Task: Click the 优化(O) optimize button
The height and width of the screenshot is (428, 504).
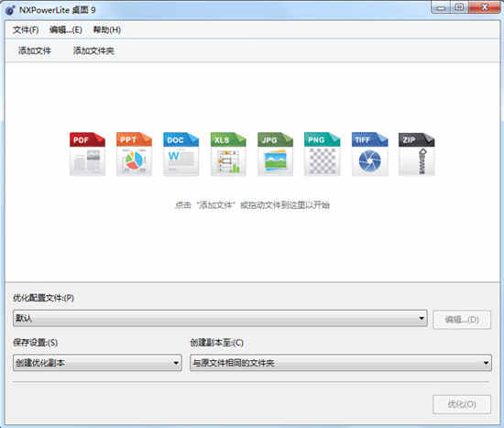Action: click(462, 404)
